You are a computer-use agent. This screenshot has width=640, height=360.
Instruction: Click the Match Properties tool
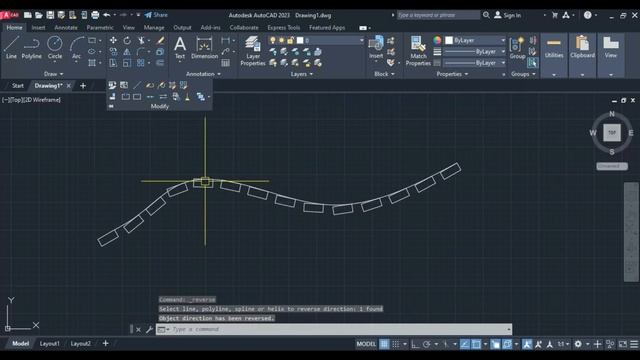click(418, 51)
